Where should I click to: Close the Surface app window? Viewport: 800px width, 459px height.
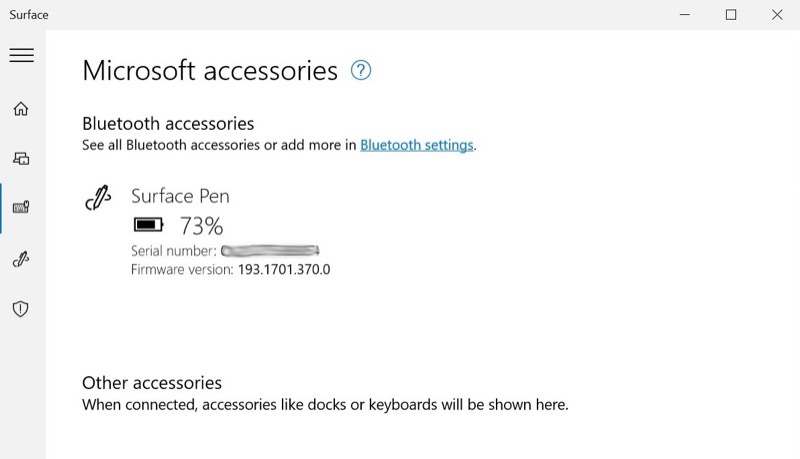777,15
